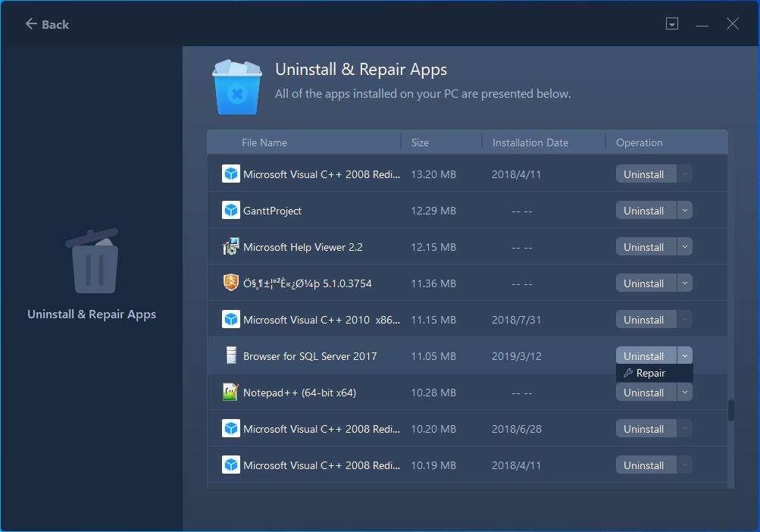Open the title bar dropdown menu icon
The image size is (760, 532).
(672, 23)
